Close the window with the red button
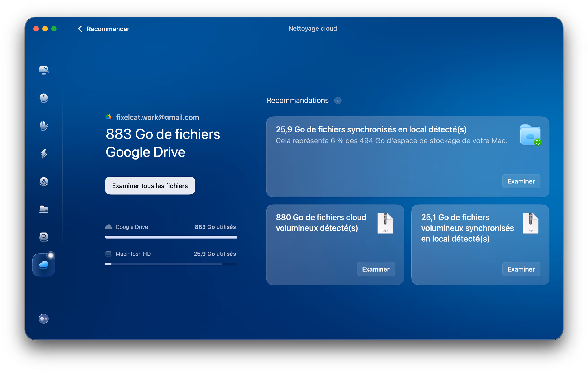 click(x=36, y=29)
